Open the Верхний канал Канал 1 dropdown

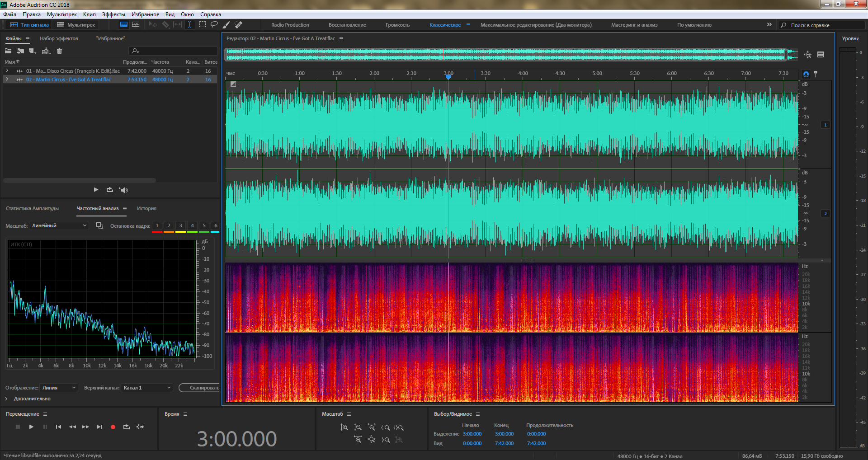pos(147,388)
